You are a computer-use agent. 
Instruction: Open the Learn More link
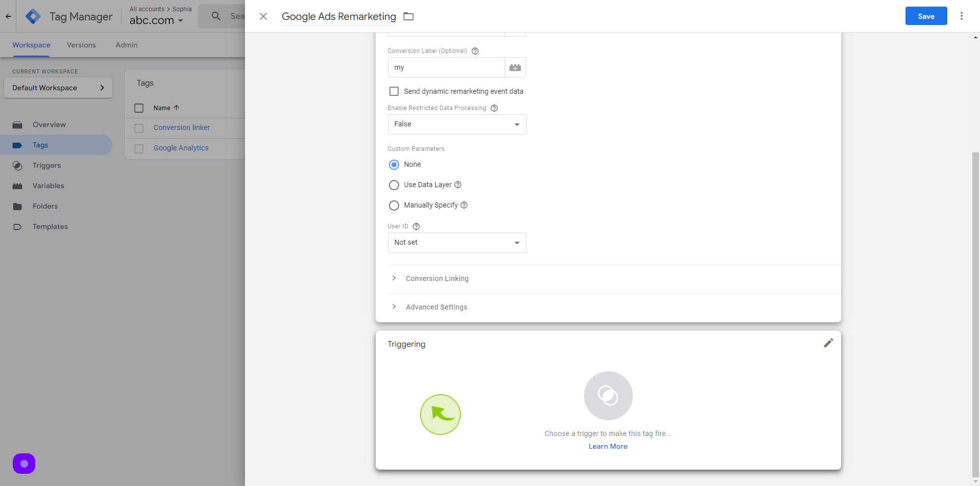coord(608,446)
